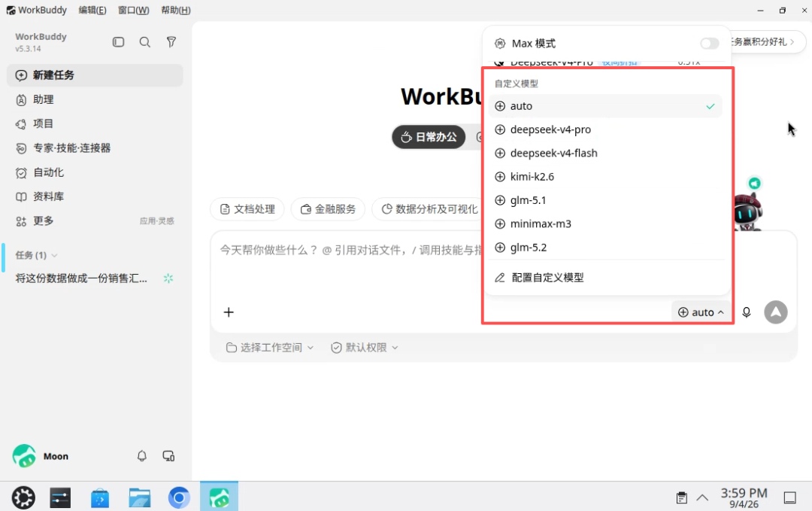
Task: Select the deepseek-v4-pro custom model
Action: (x=604, y=129)
